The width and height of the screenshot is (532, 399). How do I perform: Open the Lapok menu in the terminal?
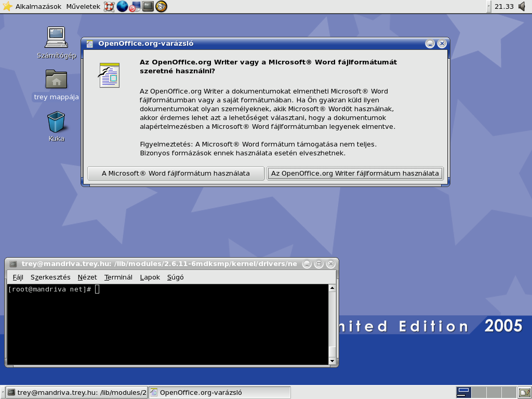150,277
